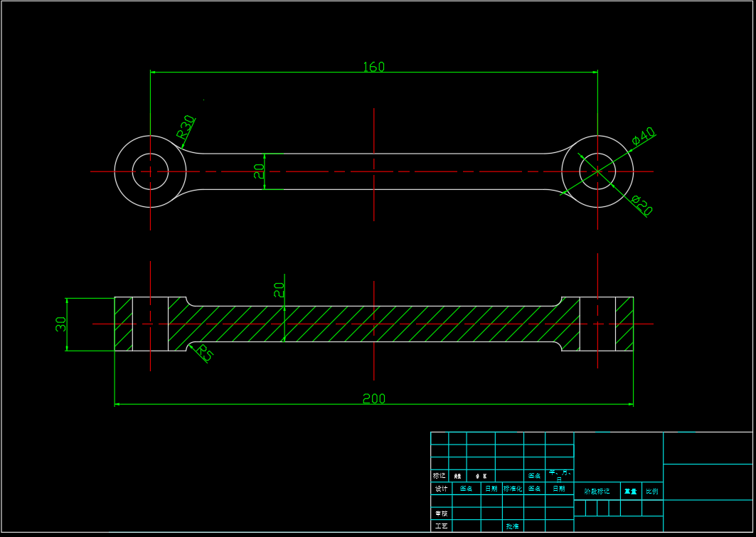Screen dimensions: 756x537
Task: Pick the 20 thickness dimension in section view
Action: (x=279, y=289)
